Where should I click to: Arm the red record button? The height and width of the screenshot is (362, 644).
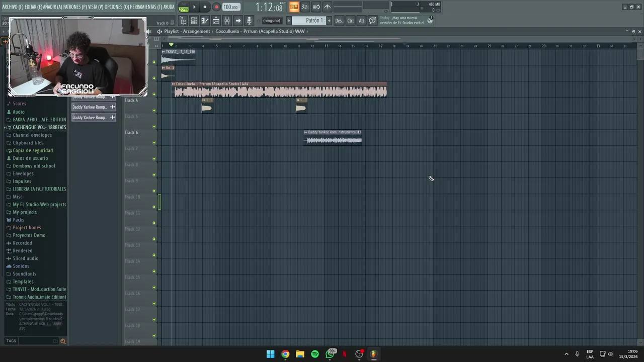[216, 7]
